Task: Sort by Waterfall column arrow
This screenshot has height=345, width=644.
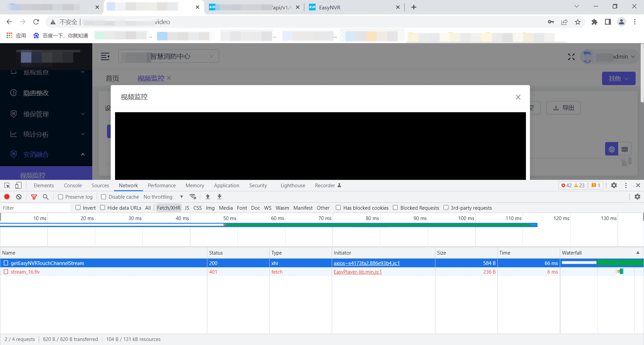Action: pyautogui.click(x=638, y=253)
